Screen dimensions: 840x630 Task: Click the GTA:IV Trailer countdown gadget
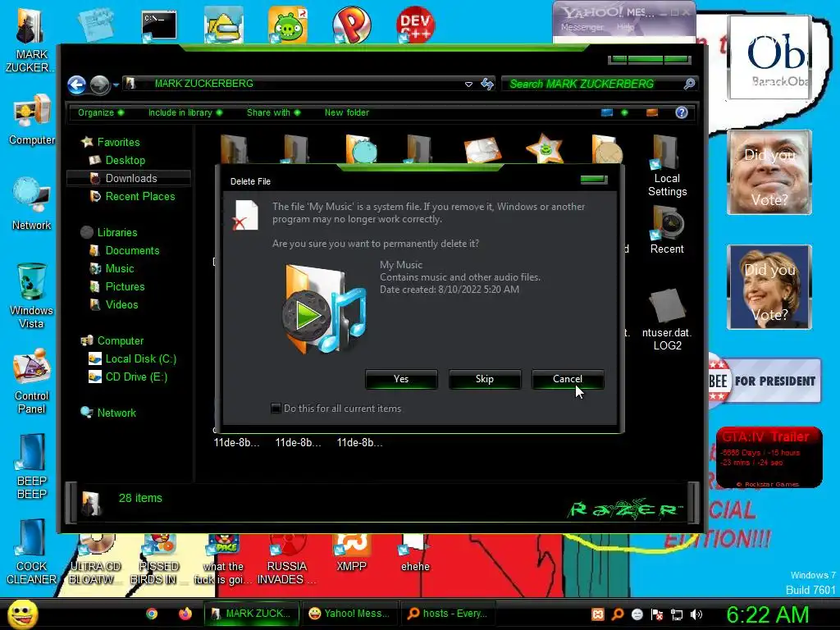point(769,457)
